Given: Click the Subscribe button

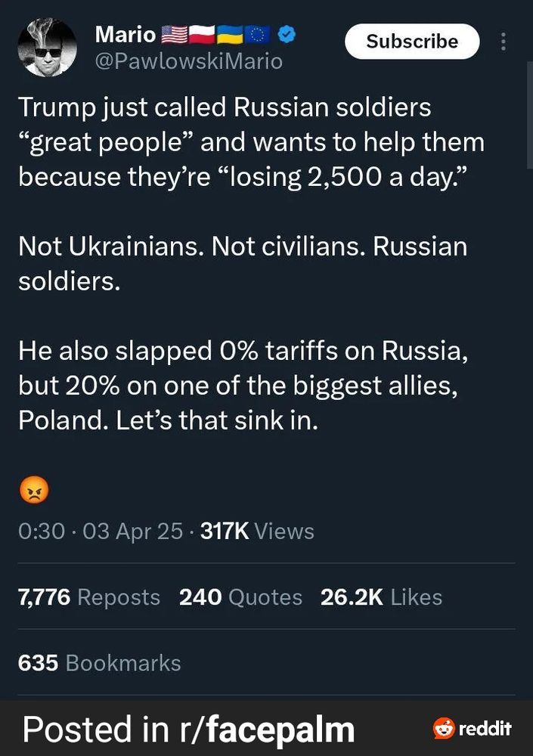Looking at the screenshot, I should (x=412, y=42).
